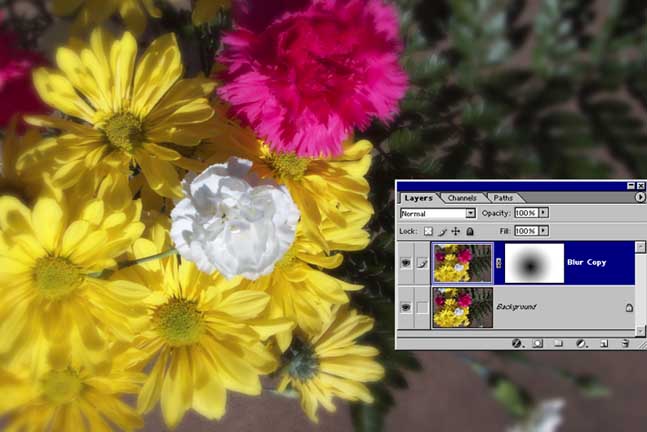Select the Blur Copy layer image thumbnail
The height and width of the screenshot is (432, 647).
[463, 263]
